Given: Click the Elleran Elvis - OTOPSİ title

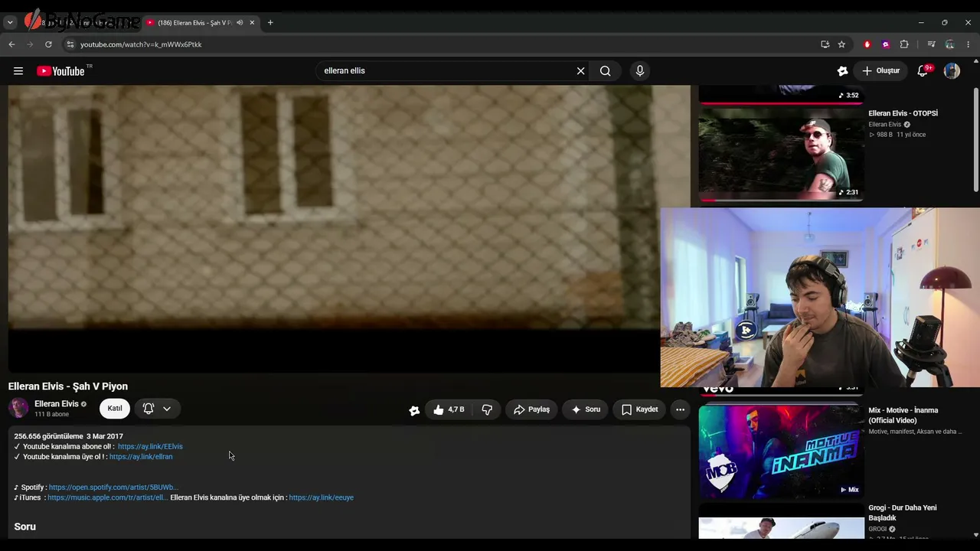Looking at the screenshot, I should (903, 113).
